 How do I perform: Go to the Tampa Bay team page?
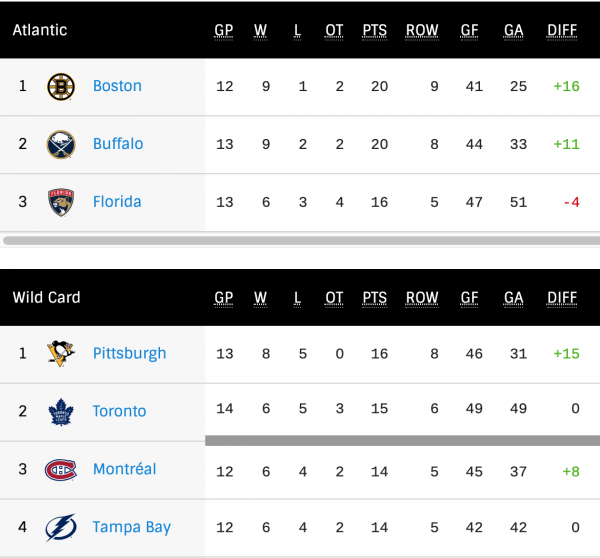[132, 527]
